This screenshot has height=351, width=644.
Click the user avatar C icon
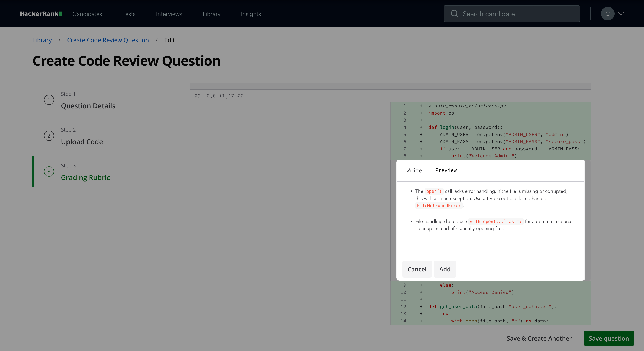608,14
